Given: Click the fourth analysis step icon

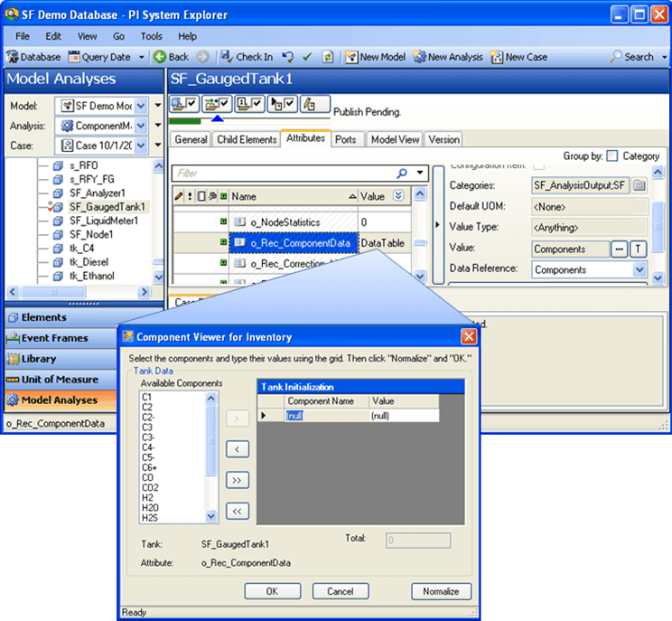Looking at the screenshot, I should 282,104.
